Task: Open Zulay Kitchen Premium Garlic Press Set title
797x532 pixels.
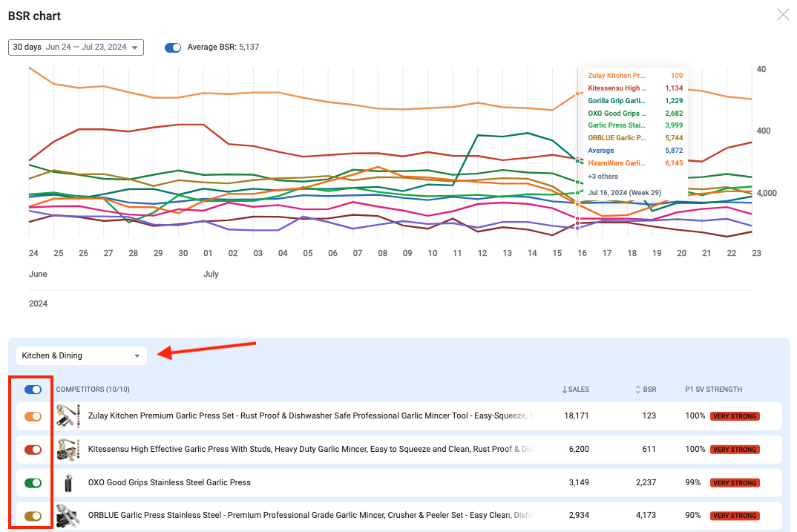Action: point(311,416)
